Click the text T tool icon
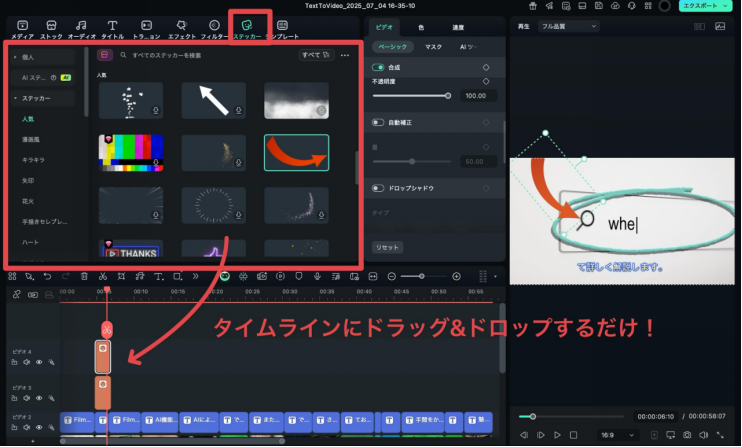The image size is (742, 447). [x=159, y=276]
